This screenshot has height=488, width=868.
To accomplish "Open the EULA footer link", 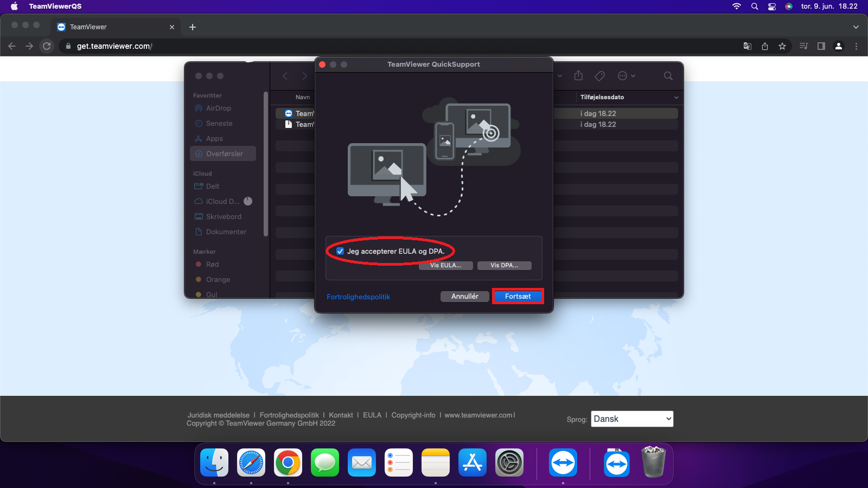I will (x=372, y=415).
